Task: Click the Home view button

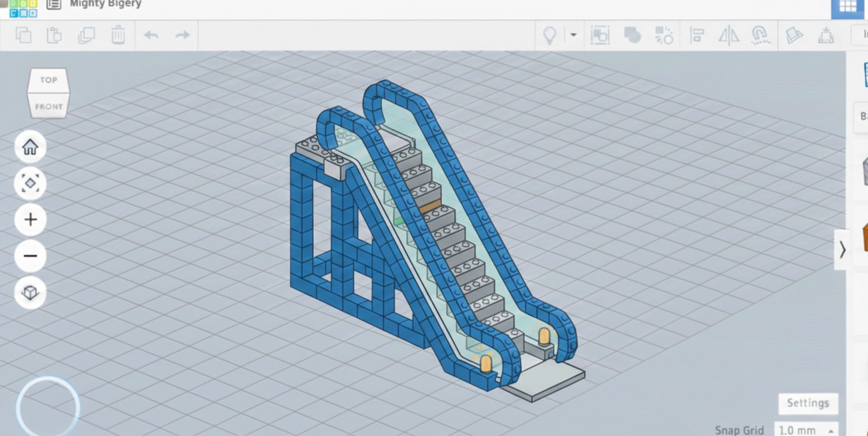Action: point(30,147)
